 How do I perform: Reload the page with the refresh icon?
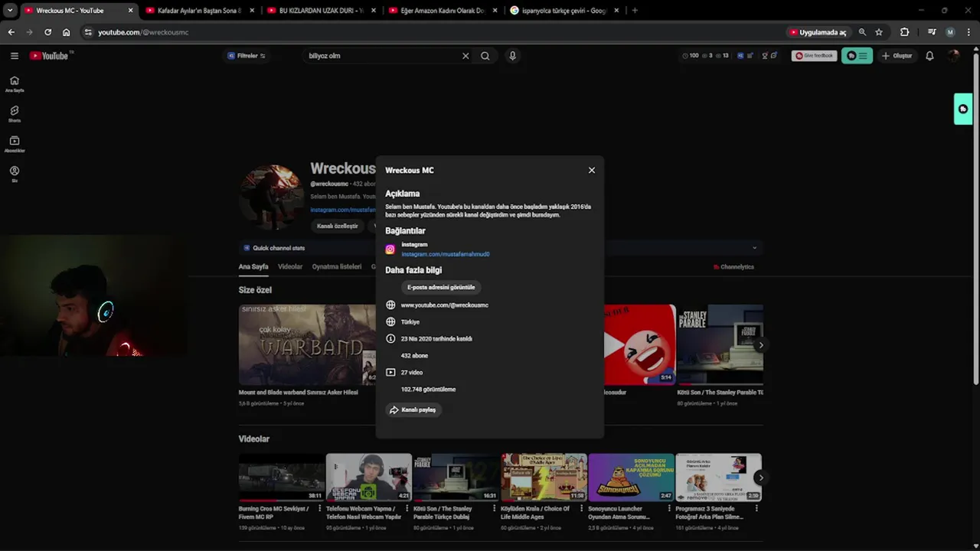pyautogui.click(x=47, y=32)
